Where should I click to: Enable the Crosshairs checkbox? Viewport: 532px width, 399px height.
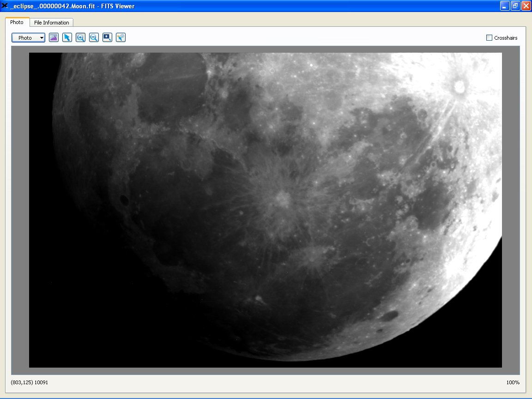pyautogui.click(x=490, y=38)
